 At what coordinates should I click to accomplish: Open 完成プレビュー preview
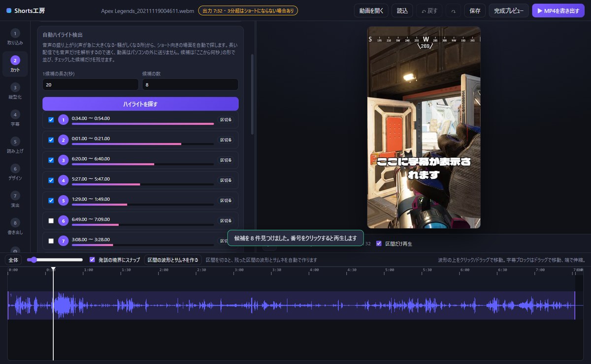coord(509,10)
